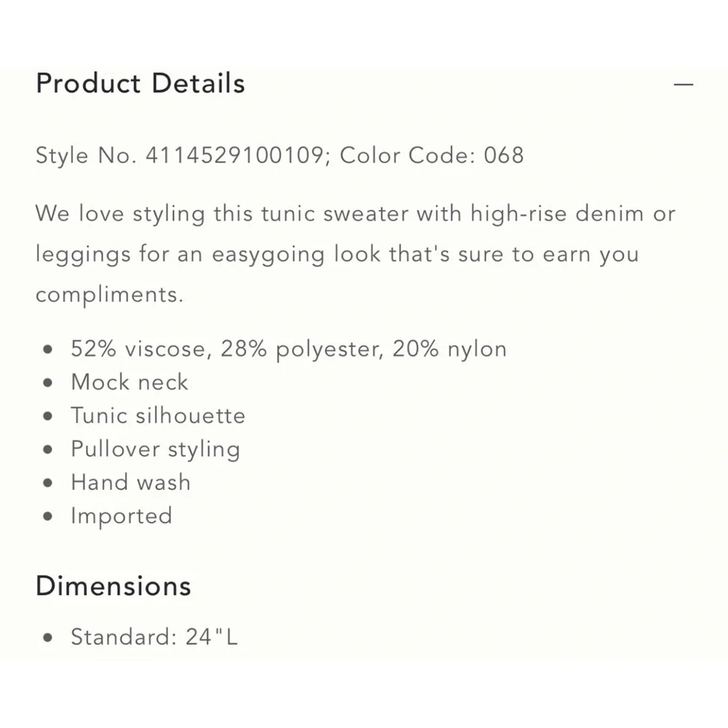Click the Standard: 24"L dimension item
The image size is (728, 728).
(x=154, y=637)
